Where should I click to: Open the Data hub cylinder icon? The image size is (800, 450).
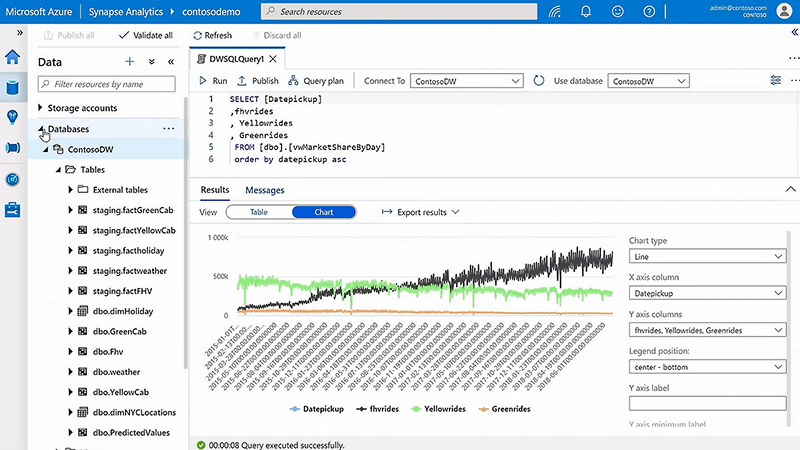pos(13,87)
